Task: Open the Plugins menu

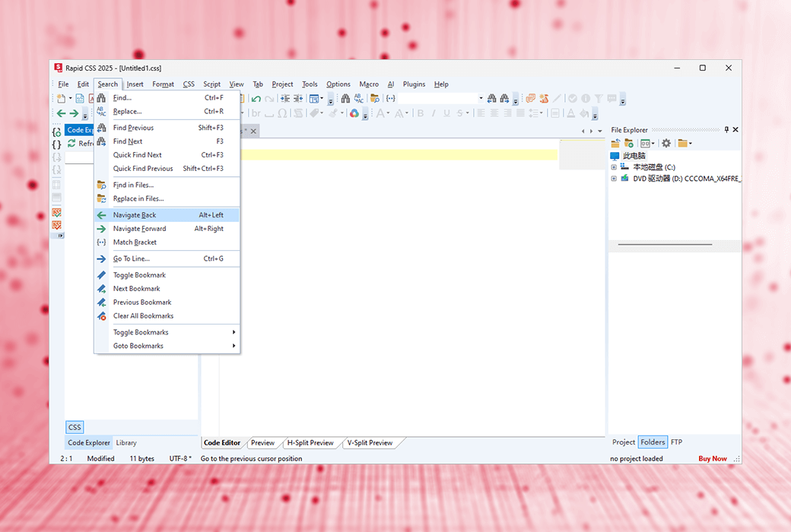Action: [414, 84]
